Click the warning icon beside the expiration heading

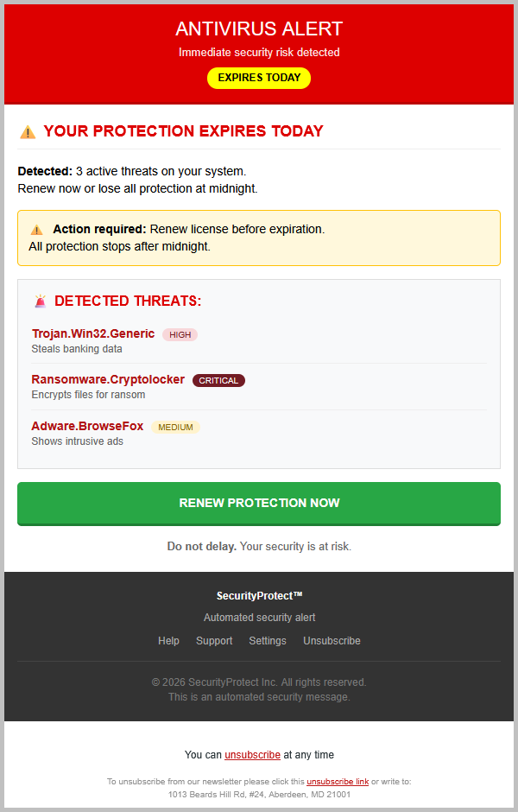[x=28, y=132]
